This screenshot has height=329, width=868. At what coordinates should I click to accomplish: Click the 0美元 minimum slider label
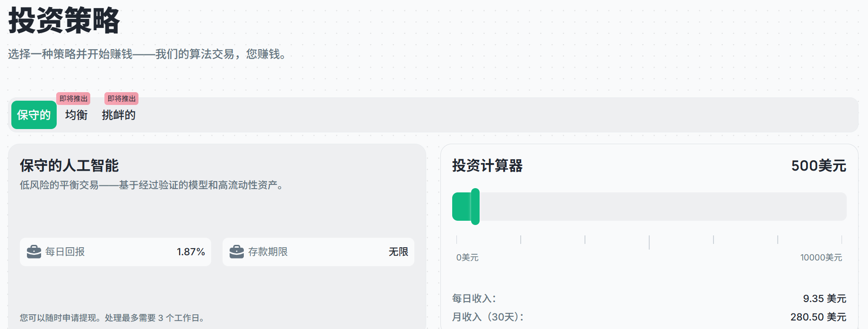[x=467, y=258]
